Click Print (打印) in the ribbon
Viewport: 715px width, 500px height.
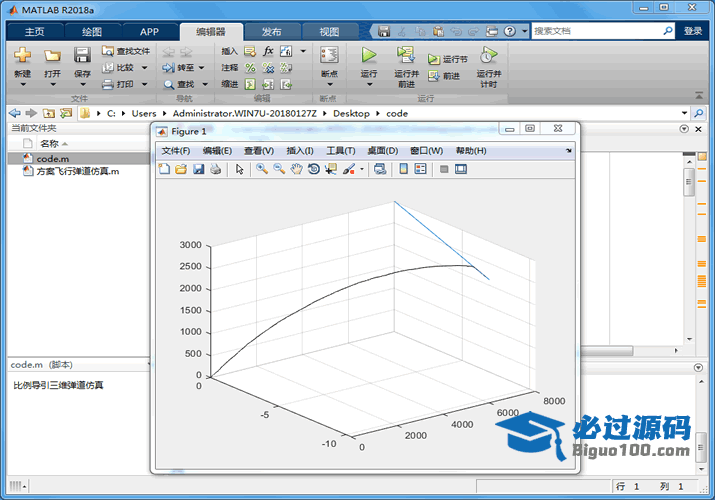pyautogui.click(x=119, y=84)
